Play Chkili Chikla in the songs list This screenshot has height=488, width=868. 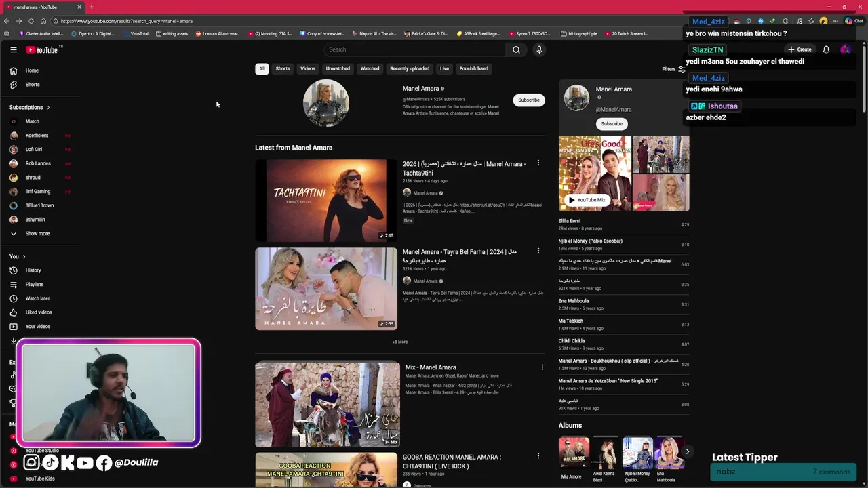point(624,344)
